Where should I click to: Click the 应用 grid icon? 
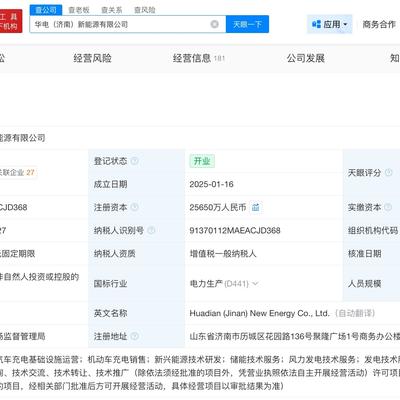click(x=316, y=24)
